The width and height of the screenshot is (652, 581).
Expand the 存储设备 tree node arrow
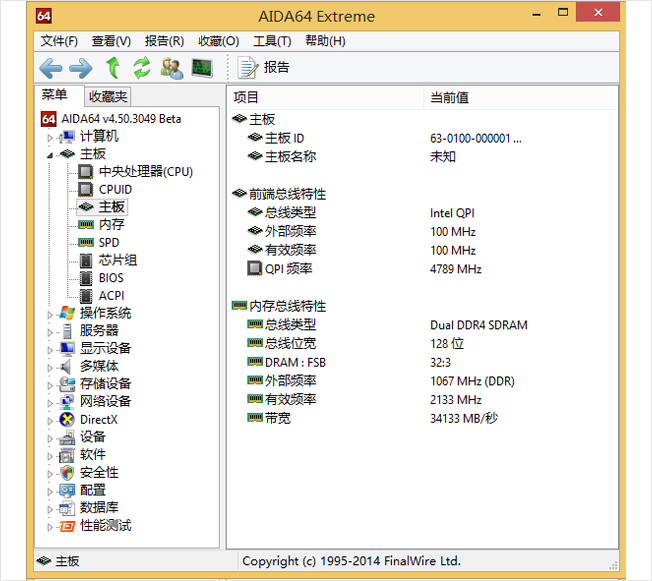(x=50, y=386)
